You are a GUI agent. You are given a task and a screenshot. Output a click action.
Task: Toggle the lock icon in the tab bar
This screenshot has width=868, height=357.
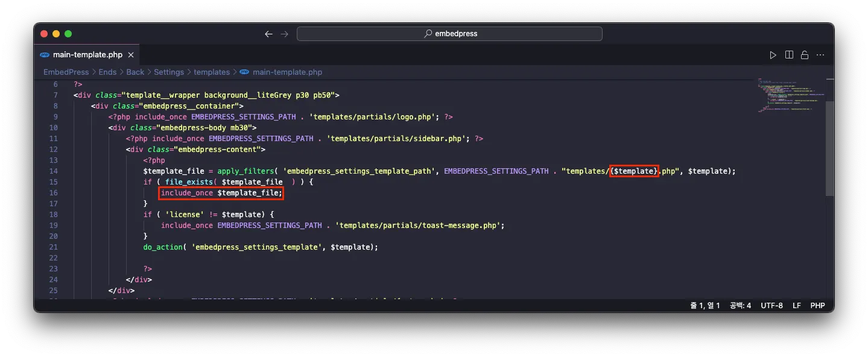pos(804,55)
